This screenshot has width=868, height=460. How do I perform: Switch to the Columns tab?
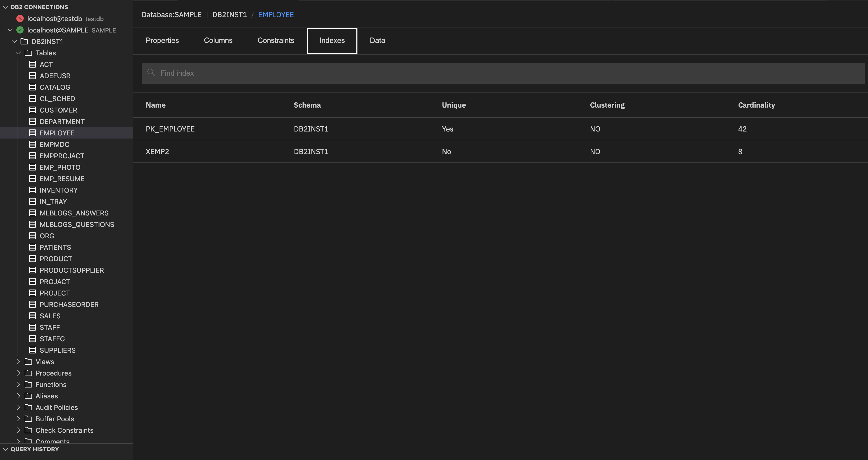pyautogui.click(x=218, y=40)
